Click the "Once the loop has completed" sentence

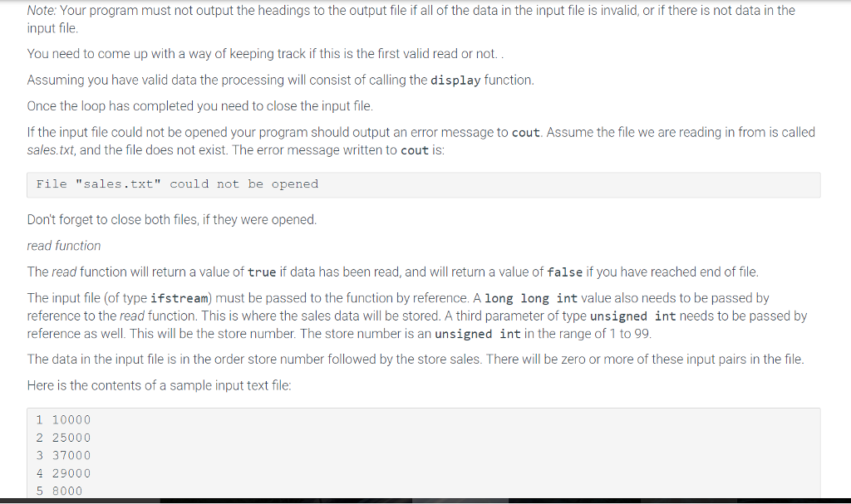point(199,106)
